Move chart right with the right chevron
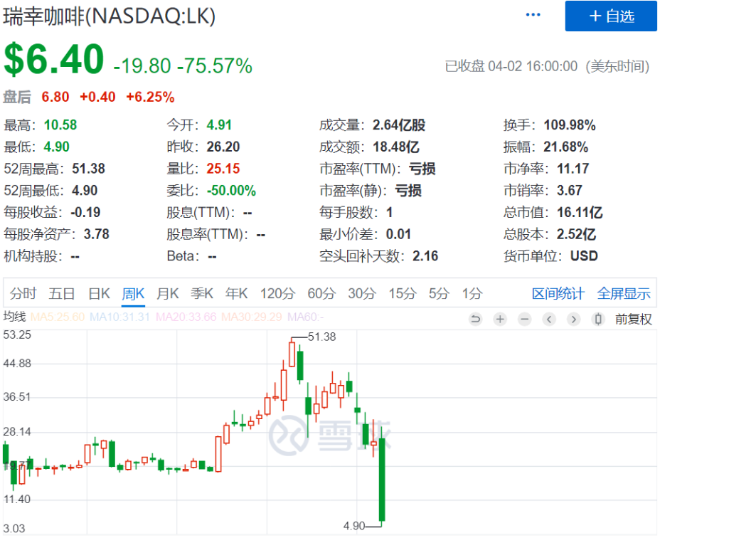This screenshot has width=756, height=538. pyautogui.click(x=573, y=319)
